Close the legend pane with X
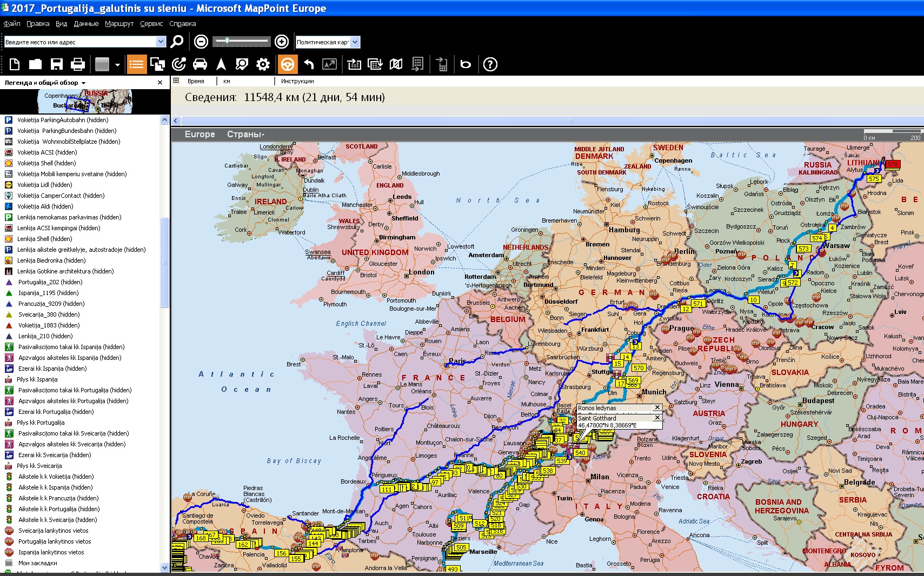The image size is (924, 576). click(160, 83)
